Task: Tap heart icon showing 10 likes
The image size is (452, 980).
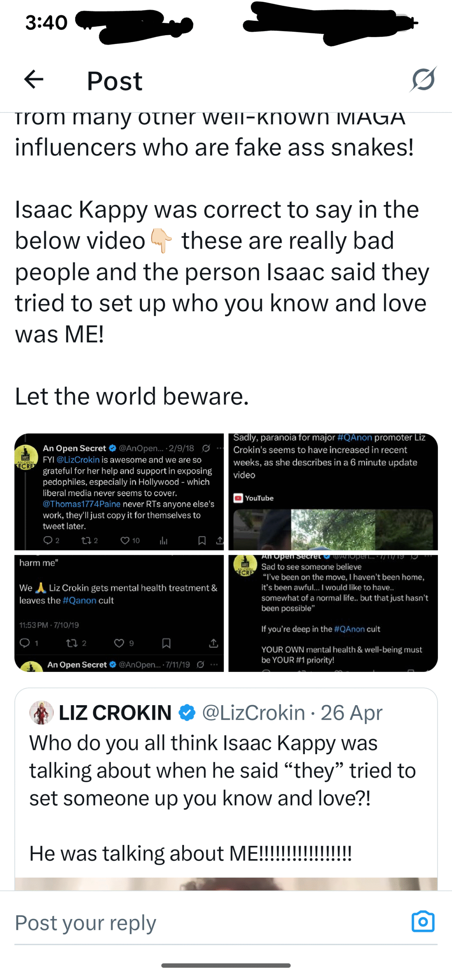Action: tap(125, 541)
